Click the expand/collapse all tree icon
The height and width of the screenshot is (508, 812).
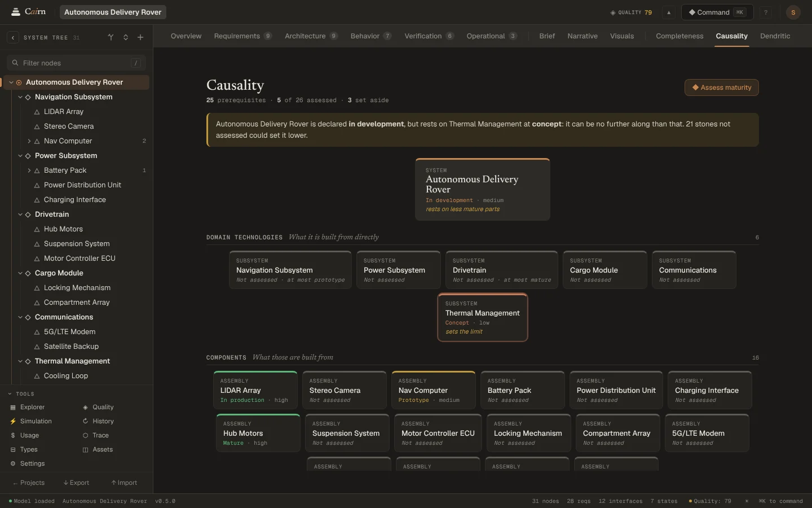[x=126, y=38]
